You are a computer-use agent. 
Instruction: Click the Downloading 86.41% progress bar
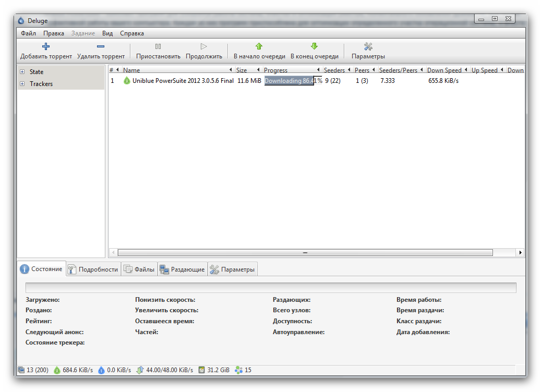pos(293,81)
